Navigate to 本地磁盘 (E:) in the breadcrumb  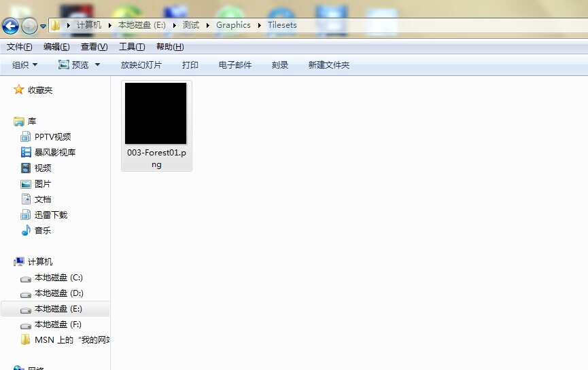click(x=142, y=25)
